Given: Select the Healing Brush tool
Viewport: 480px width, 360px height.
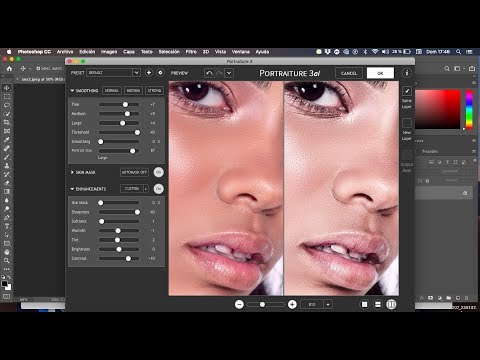Looking at the screenshot, I should pos(6,148).
